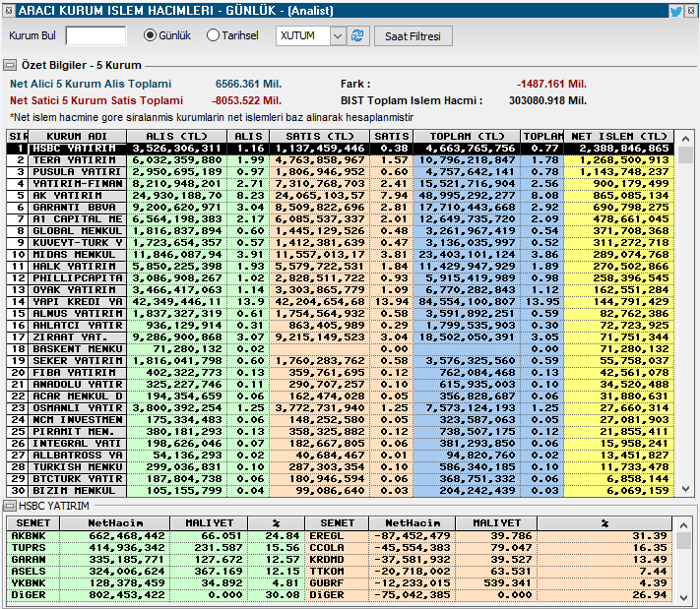
Task: Select the PUSULA YATIRI row
Action: [x=341, y=172]
